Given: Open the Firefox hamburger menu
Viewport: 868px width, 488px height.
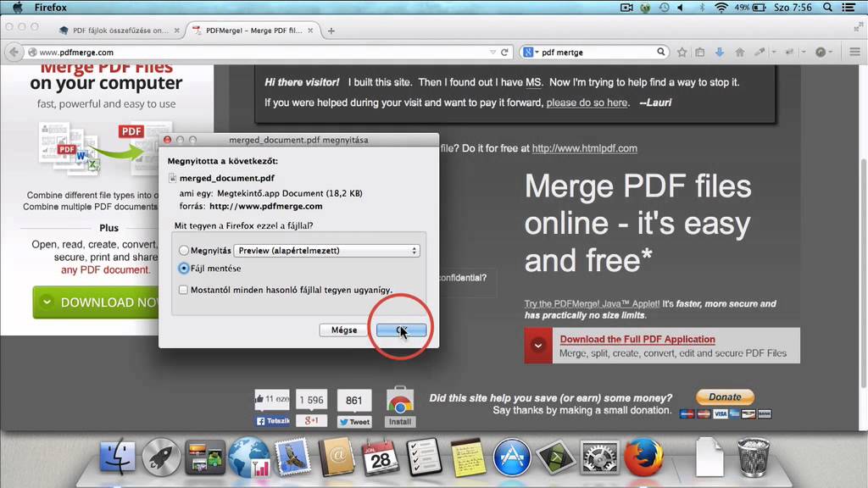Looking at the screenshot, I should click(854, 52).
